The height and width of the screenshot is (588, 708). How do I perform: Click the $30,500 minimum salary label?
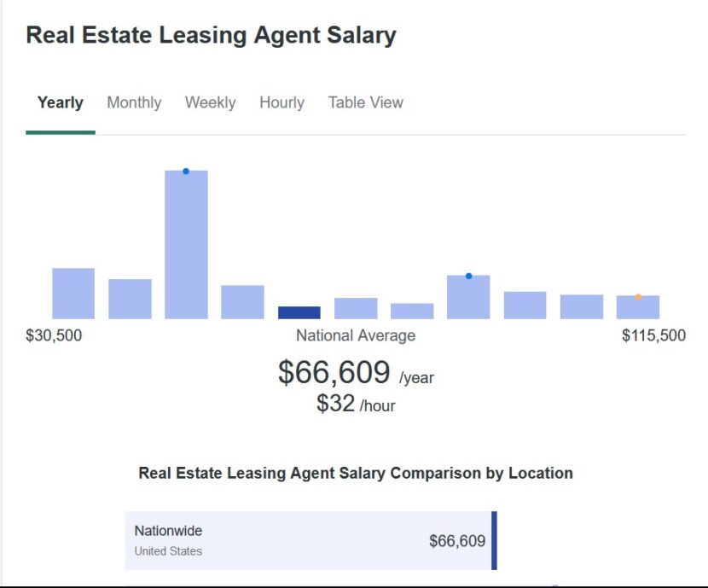(x=55, y=335)
